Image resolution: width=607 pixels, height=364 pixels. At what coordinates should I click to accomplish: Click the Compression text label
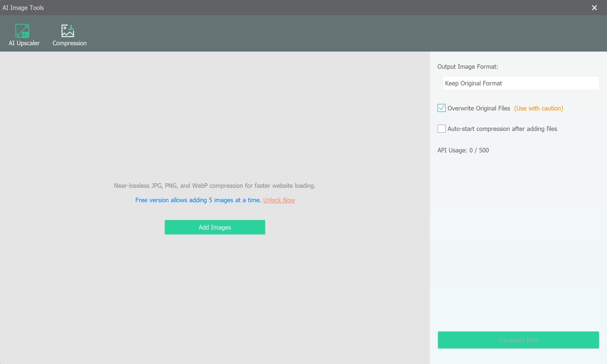click(70, 43)
